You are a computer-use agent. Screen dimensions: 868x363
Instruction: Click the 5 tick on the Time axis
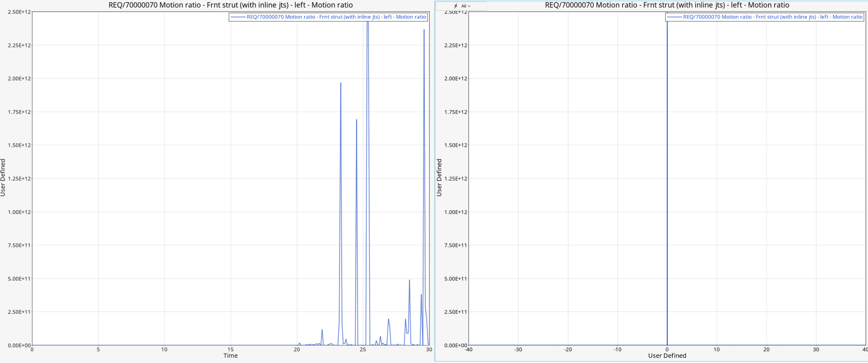tap(98, 349)
